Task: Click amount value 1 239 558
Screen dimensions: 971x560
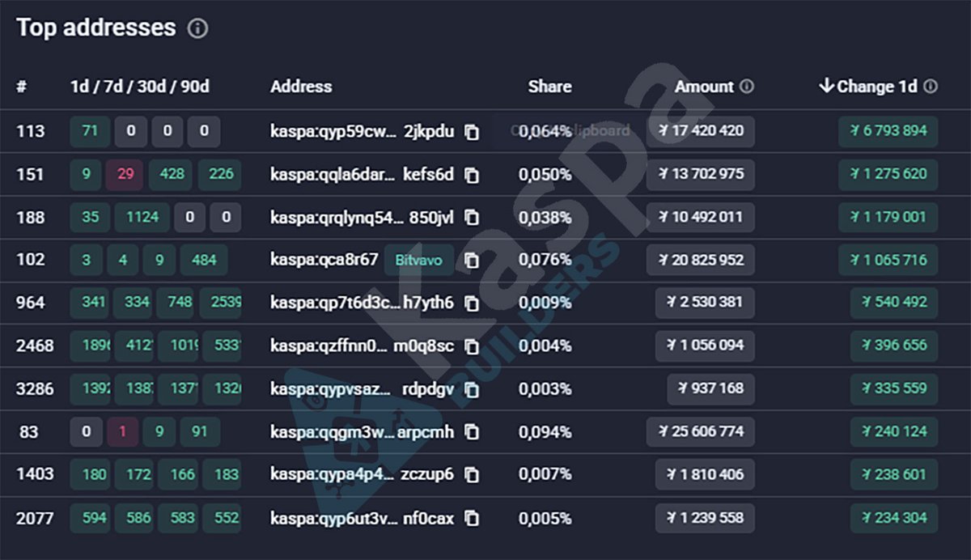Action: (x=706, y=518)
